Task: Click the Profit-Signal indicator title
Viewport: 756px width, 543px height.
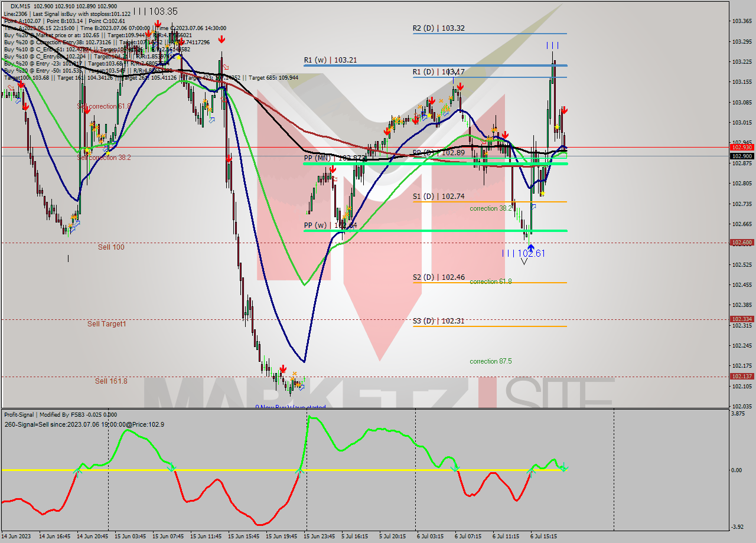Action: tap(60, 415)
